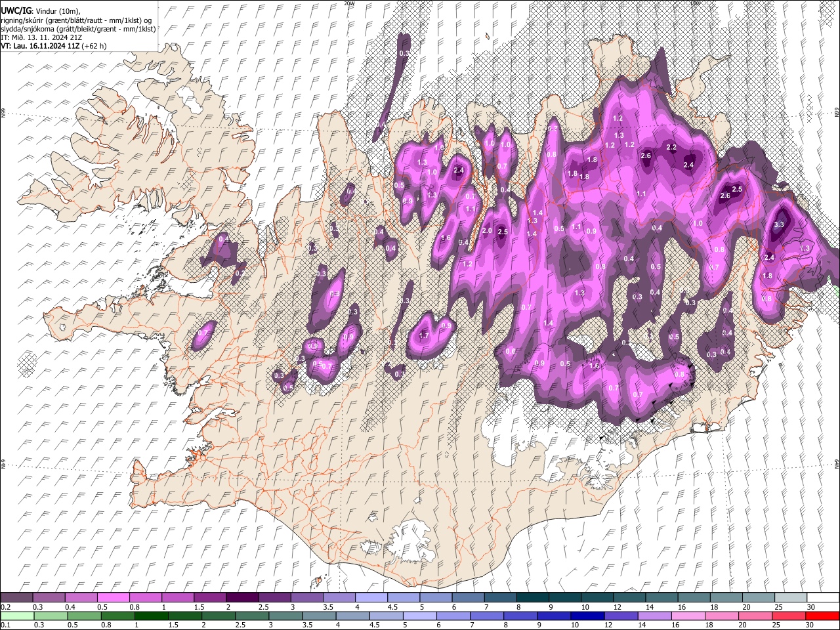The image size is (840, 630).
Task: Select the '20' label in the top legend
Action: [746, 607]
